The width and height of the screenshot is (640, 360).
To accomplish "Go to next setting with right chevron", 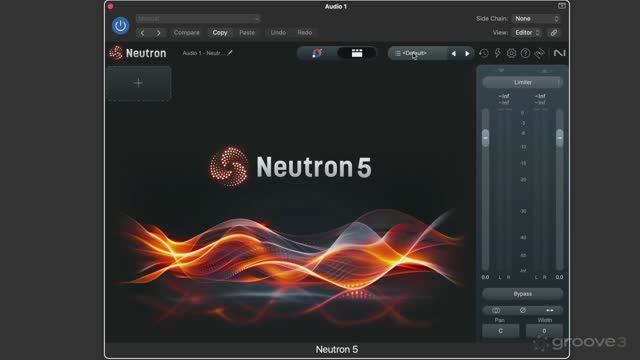I will [158, 33].
